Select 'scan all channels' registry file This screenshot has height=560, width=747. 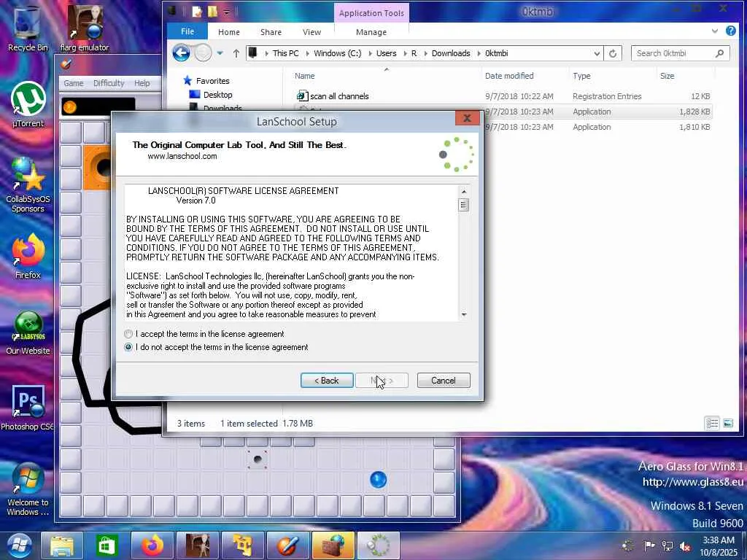click(x=339, y=96)
